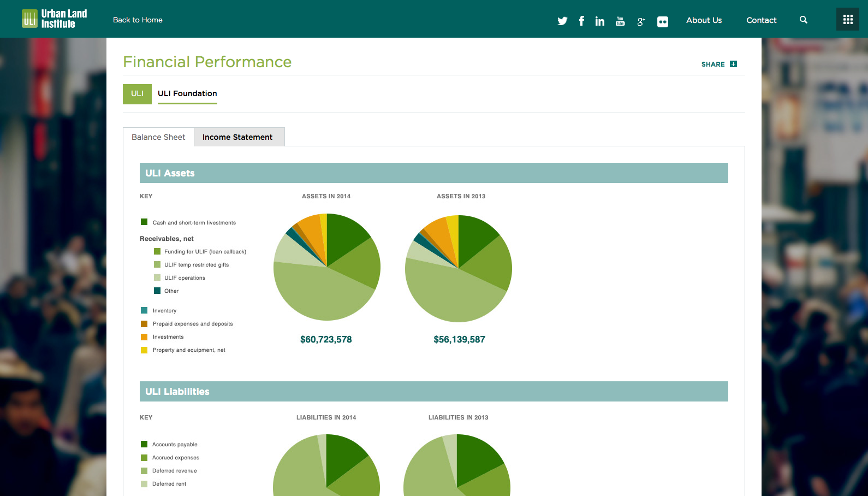Go Back to Home
This screenshot has width=868, height=496.
(x=138, y=20)
